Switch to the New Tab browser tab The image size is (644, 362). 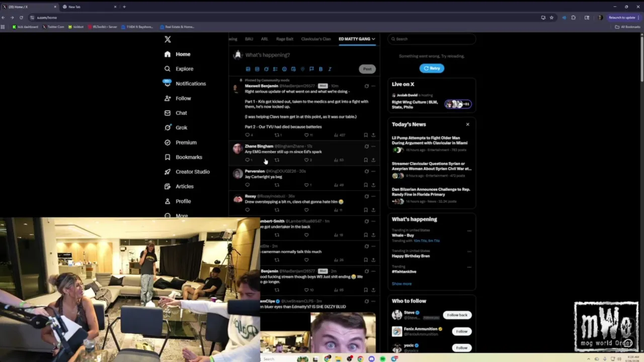click(x=89, y=7)
